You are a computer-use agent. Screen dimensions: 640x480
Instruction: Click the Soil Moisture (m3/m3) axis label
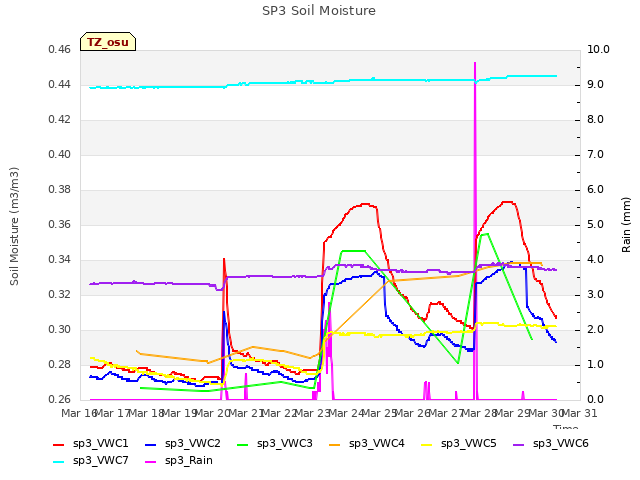pyautogui.click(x=14, y=226)
